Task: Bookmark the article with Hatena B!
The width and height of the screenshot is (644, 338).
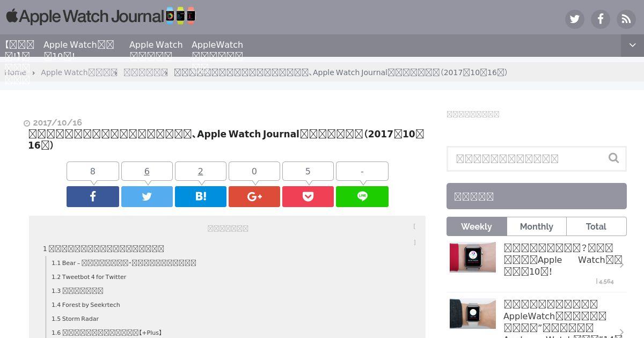Action: pyautogui.click(x=201, y=196)
